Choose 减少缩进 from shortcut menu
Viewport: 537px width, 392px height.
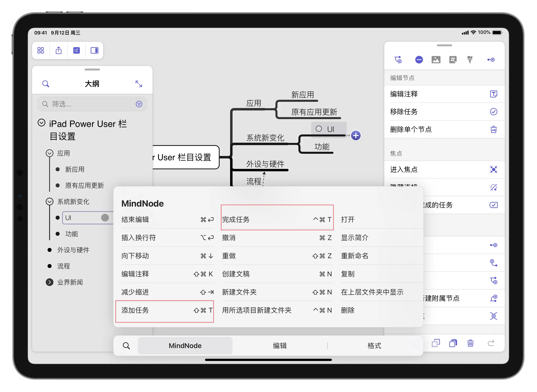[x=167, y=292]
